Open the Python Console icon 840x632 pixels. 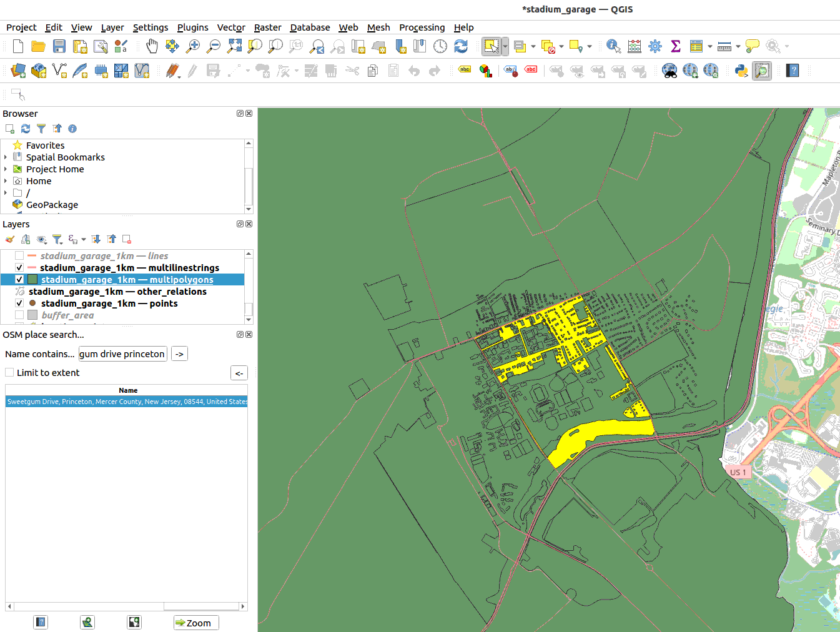[741, 71]
